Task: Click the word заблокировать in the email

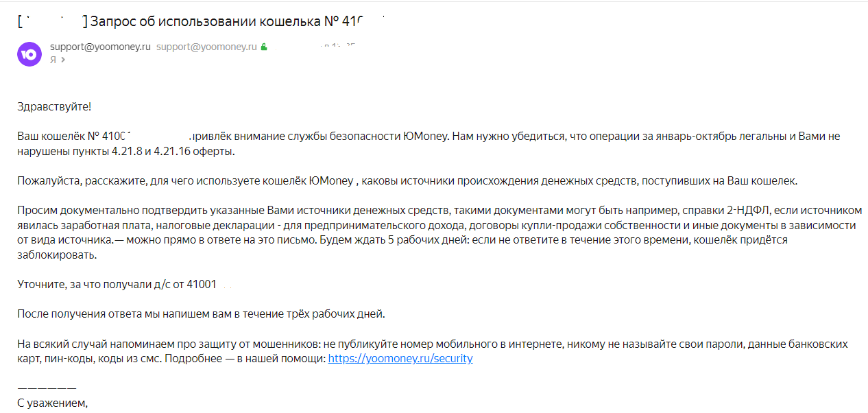Action: point(57,254)
